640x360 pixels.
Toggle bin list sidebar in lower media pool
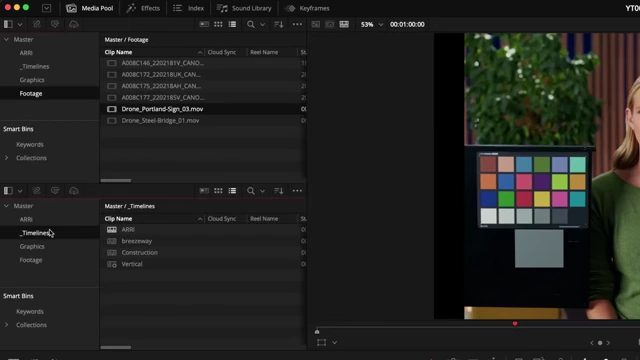(8, 191)
